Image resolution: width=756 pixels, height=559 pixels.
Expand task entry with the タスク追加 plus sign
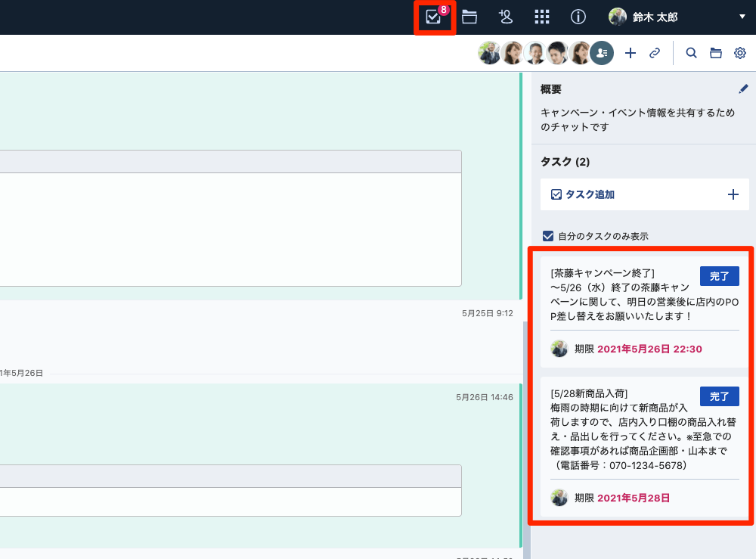pos(733,194)
